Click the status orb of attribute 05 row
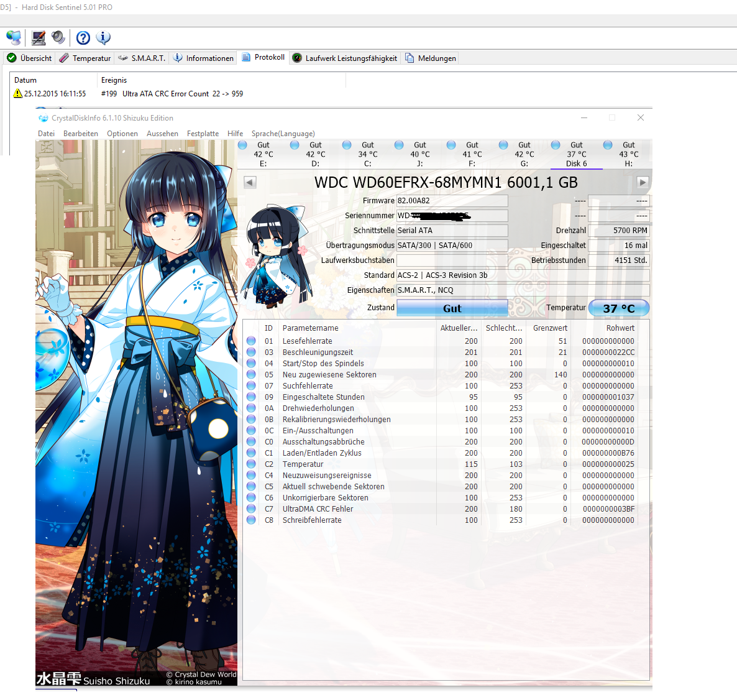 (251, 374)
